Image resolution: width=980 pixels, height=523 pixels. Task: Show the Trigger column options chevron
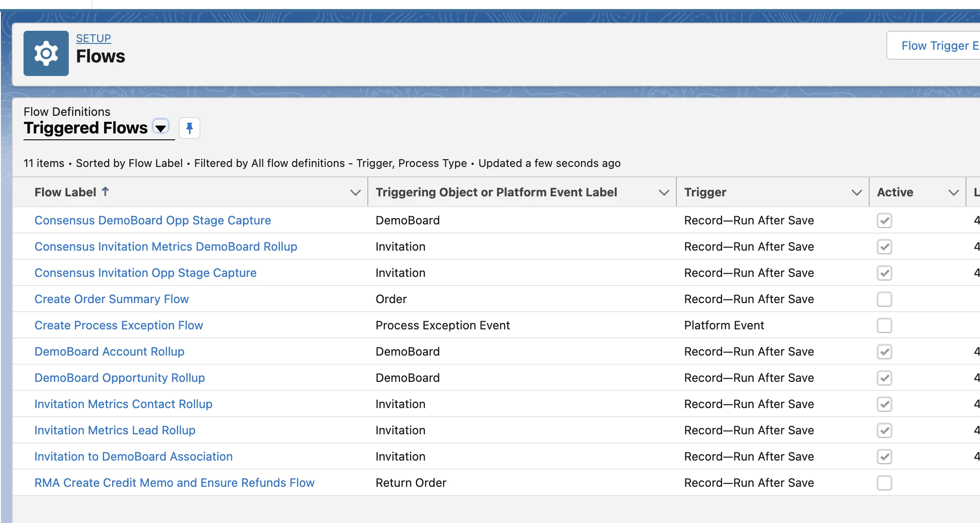point(856,193)
